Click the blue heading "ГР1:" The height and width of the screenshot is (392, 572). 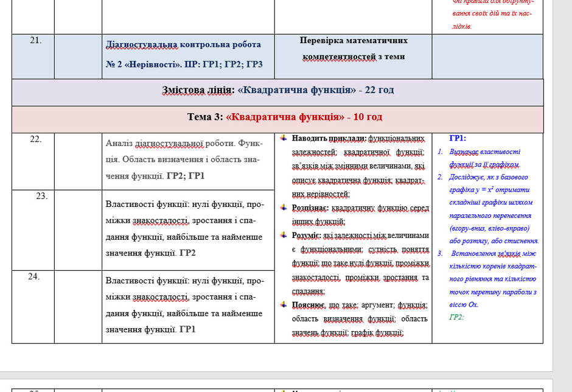[x=458, y=138]
